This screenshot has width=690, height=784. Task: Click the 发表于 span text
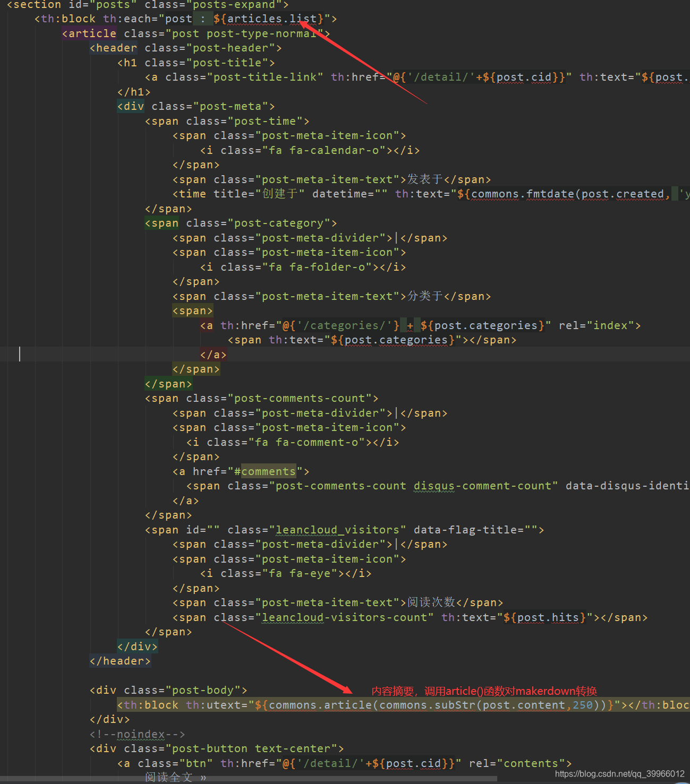pos(425,179)
